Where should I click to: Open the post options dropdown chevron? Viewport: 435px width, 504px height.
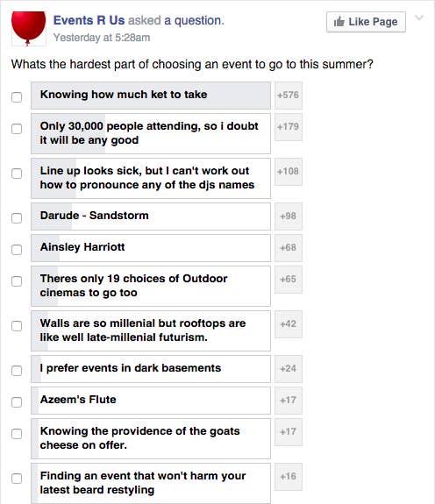(419, 18)
